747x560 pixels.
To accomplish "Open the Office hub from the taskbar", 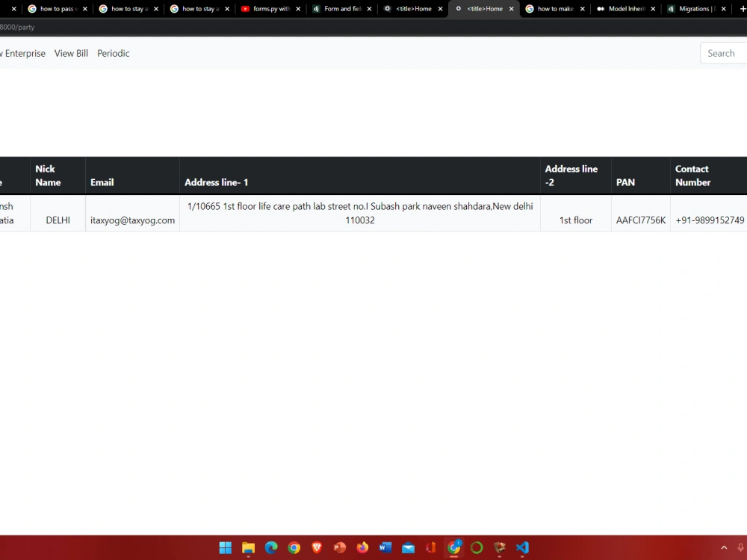I will pyautogui.click(x=430, y=547).
